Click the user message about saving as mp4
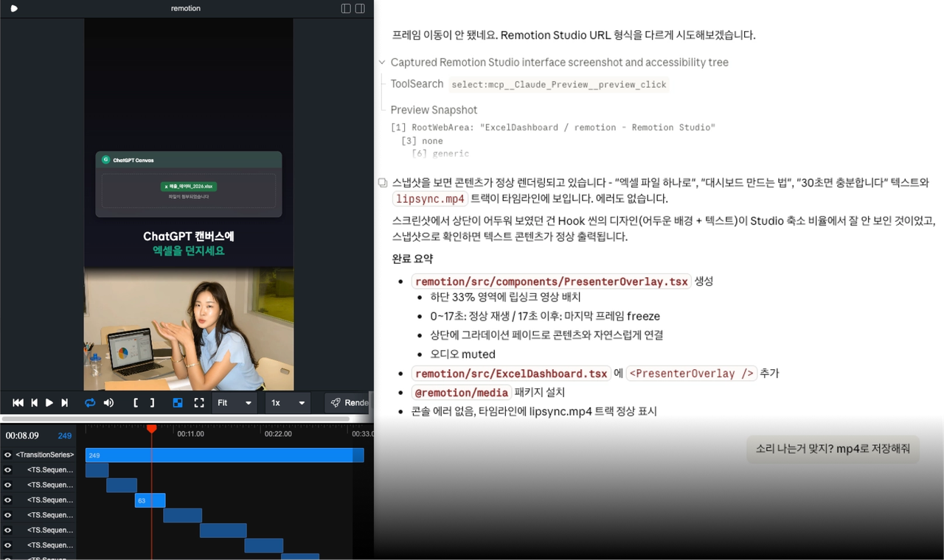This screenshot has width=944, height=560. (x=833, y=449)
